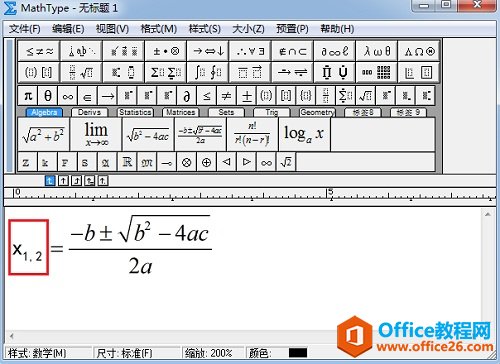Insert the sqrt(a²+b²) expression
Screen dimensions: 500x364
[x=44, y=135]
